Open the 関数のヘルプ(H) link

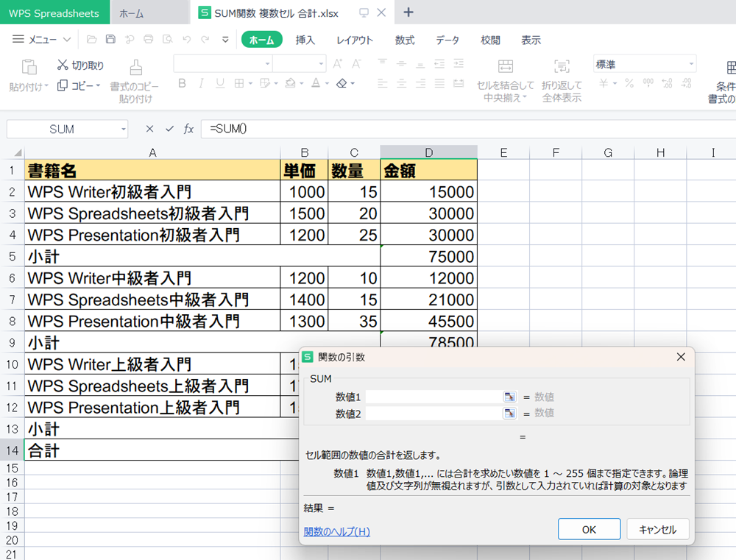[x=336, y=531]
